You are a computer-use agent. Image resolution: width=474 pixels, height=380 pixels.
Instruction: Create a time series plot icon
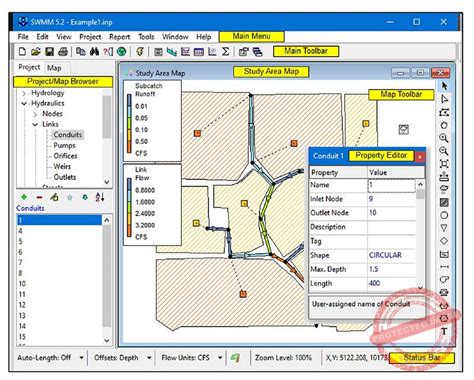coord(185,52)
